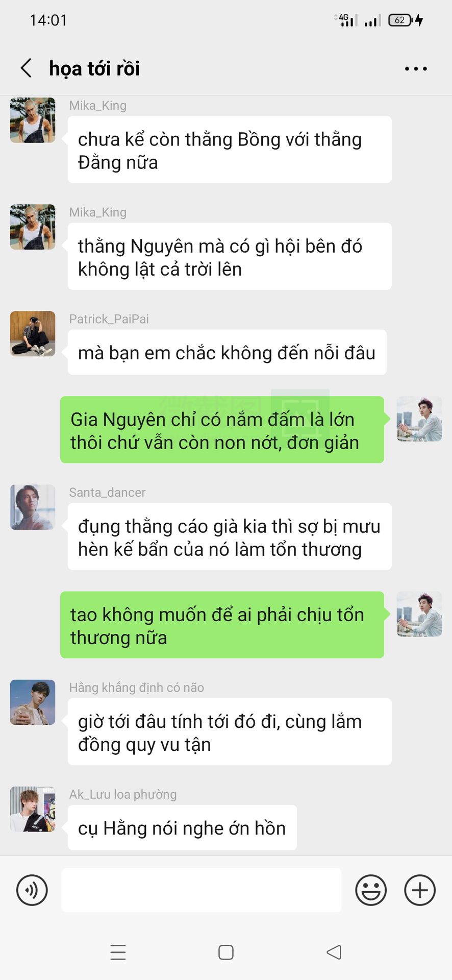Select the green 'tao không muốn' message bubble
The width and height of the screenshot is (452, 980).
click(222, 625)
